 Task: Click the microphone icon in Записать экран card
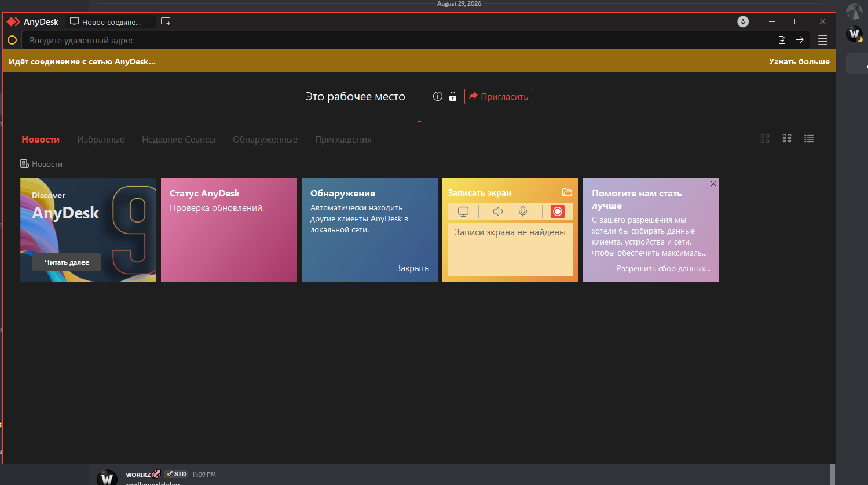(523, 211)
